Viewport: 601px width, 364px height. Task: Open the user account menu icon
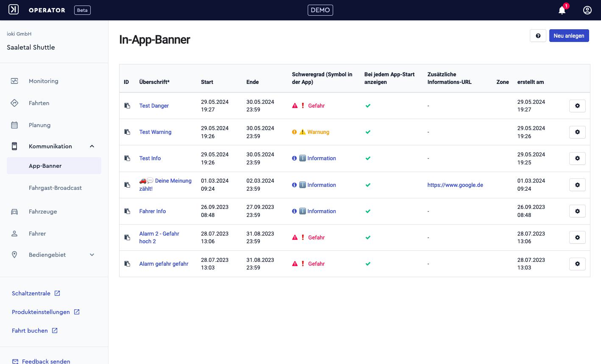(587, 10)
